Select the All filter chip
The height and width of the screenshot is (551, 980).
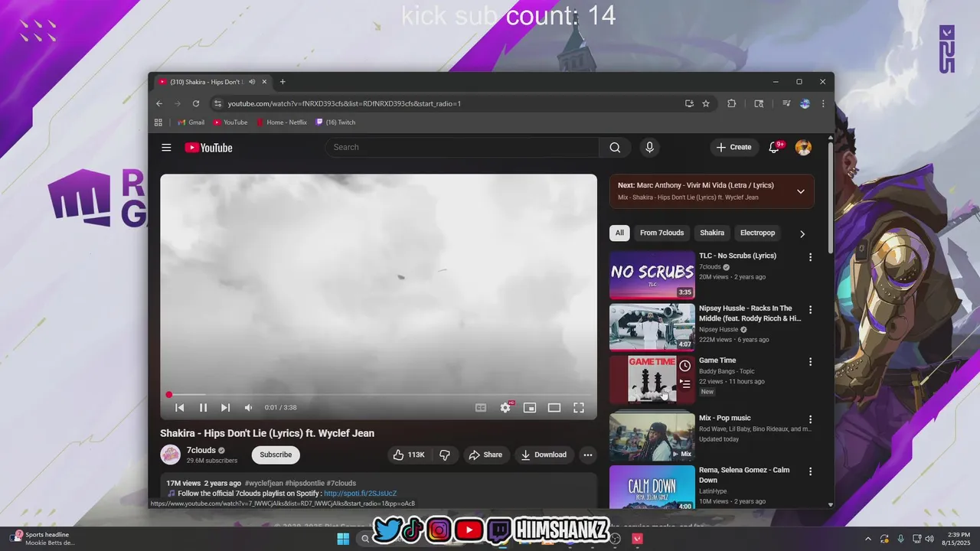point(619,233)
